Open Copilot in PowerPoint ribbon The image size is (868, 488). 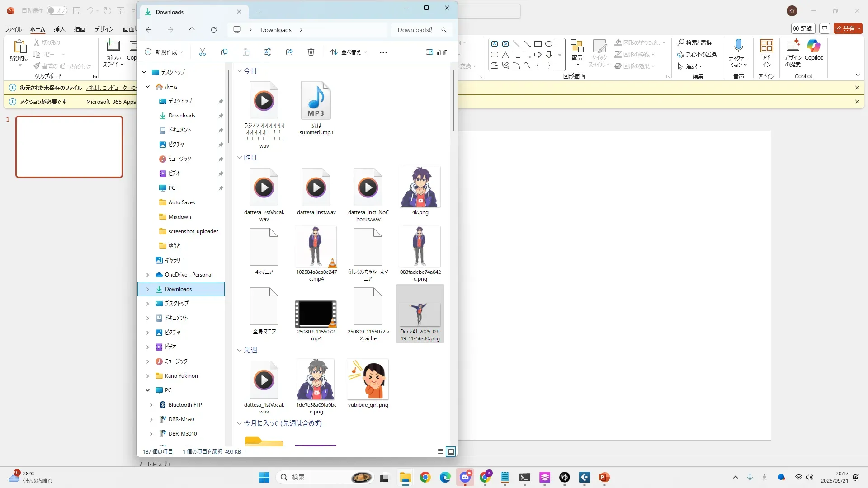(813, 50)
